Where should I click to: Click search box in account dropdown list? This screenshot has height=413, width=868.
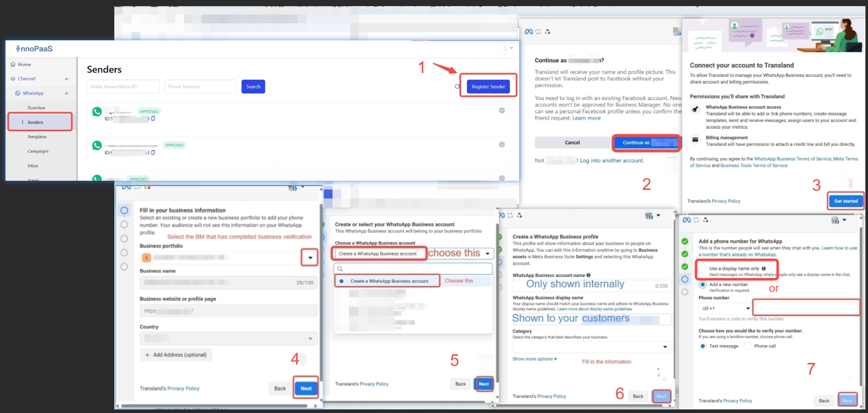tap(413, 269)
